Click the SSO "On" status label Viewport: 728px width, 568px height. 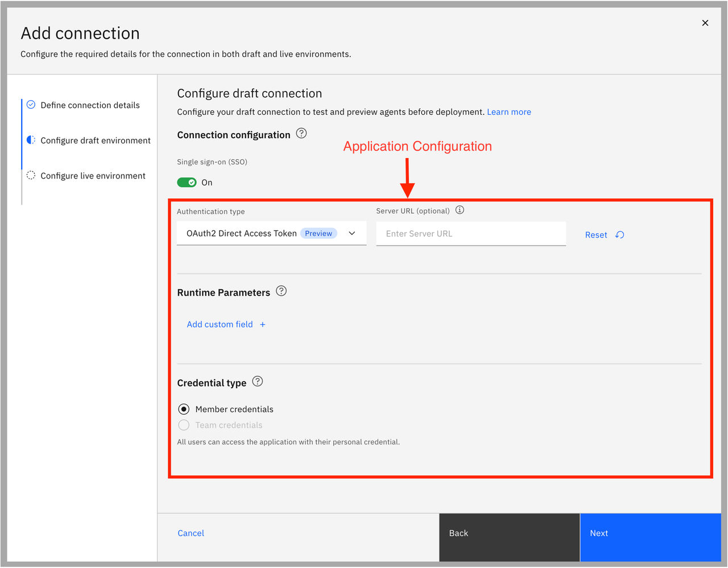pos(207,183)
